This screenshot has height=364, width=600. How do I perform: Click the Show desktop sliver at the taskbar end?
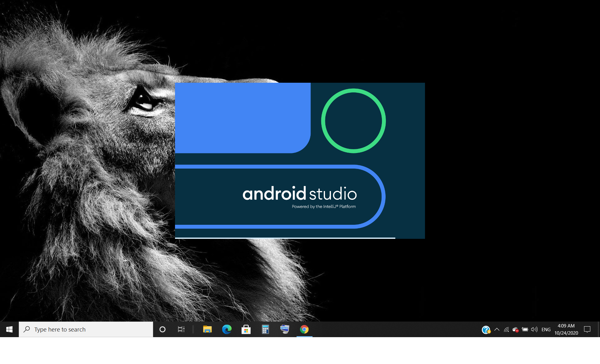(599, 329)
